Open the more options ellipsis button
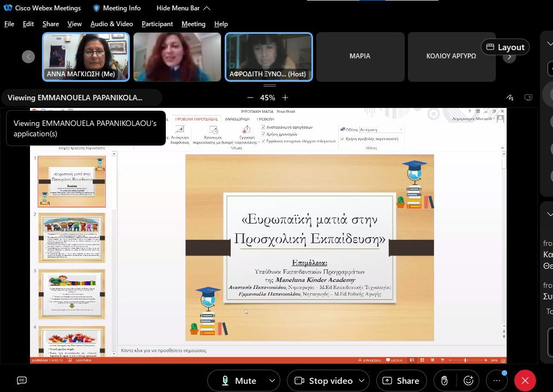The width and height of the screenshot is (553, 392). pyautogui.click(x=496, y=381)
